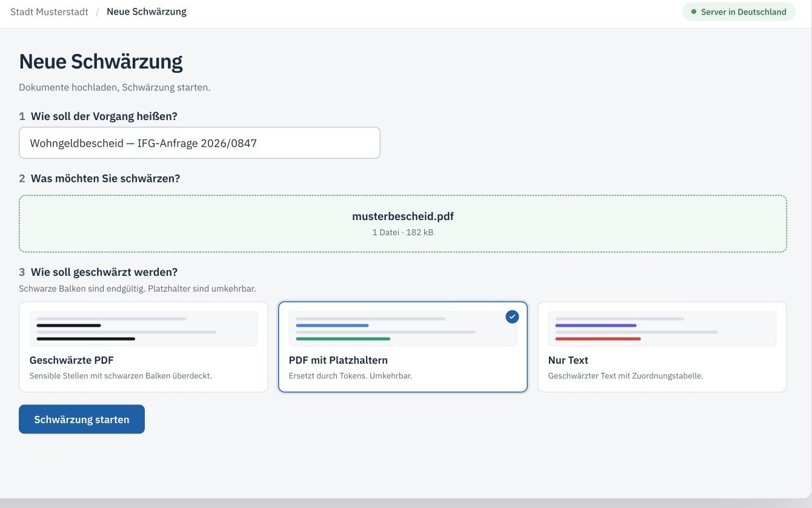Click the upload drop zone with musterbescheid.pdf
Image resolution: width=812 pixels, height=508 pixels.
coord(403,224)
